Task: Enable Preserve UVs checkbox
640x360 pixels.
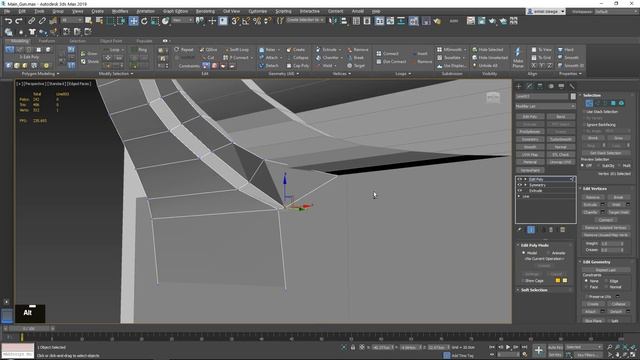Action: click(587, 296)
